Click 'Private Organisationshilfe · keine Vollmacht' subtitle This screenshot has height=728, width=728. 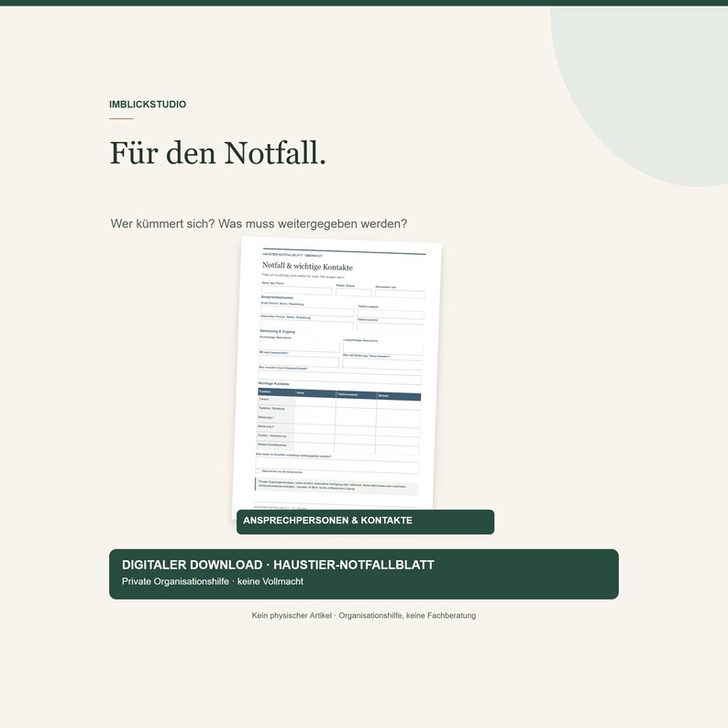(213, 581)
